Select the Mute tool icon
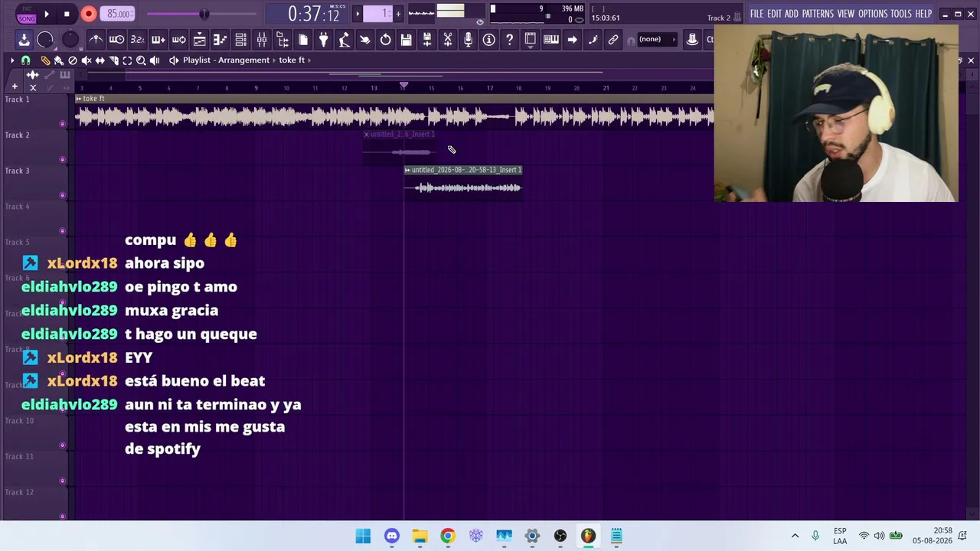This screenshot has width=980, height=551. (87, 60)
